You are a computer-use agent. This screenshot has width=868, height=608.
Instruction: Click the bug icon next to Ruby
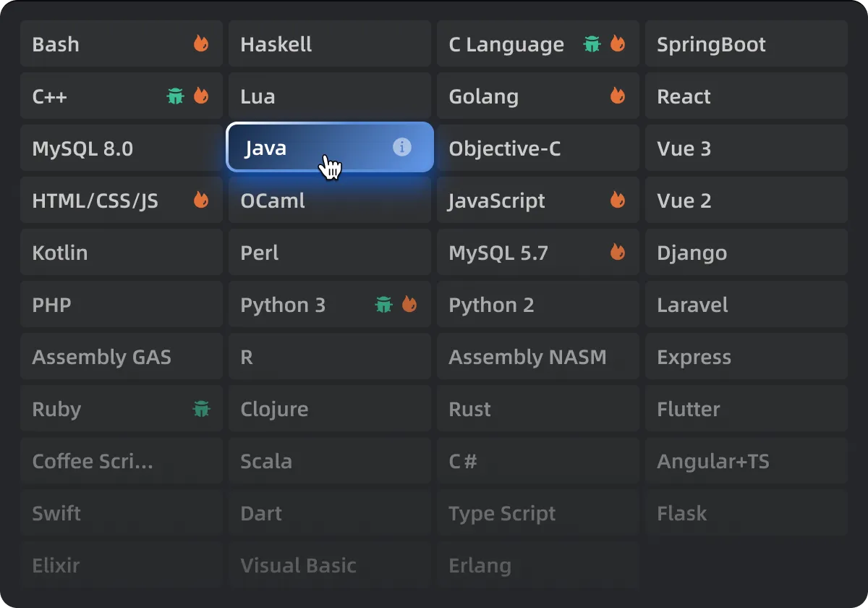(201, 409)
